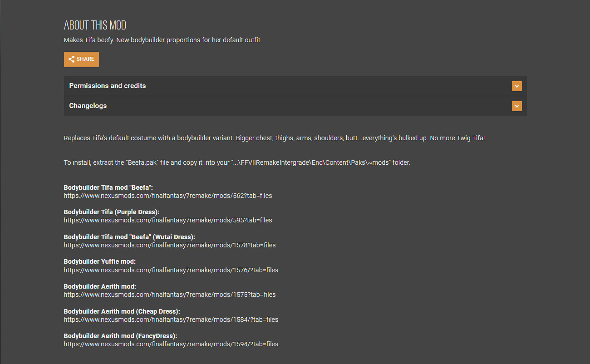Click the share icon on the SHARE button
The image size is (590, 364).
pos(71,59)
